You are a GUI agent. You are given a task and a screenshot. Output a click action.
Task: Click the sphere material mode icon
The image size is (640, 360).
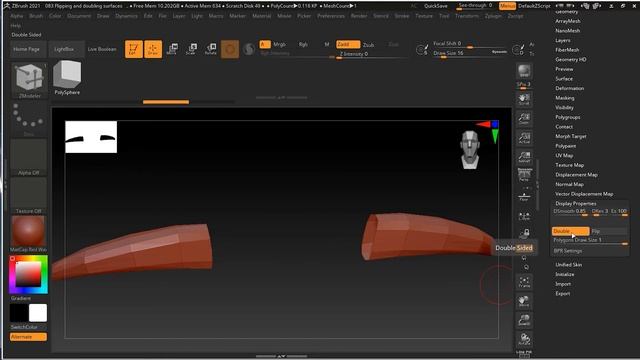248,49
